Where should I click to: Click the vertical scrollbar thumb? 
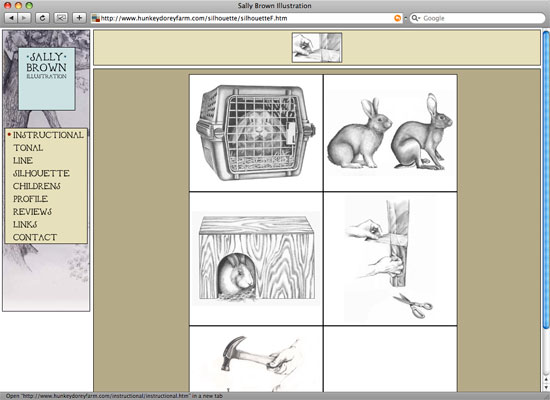546,180
